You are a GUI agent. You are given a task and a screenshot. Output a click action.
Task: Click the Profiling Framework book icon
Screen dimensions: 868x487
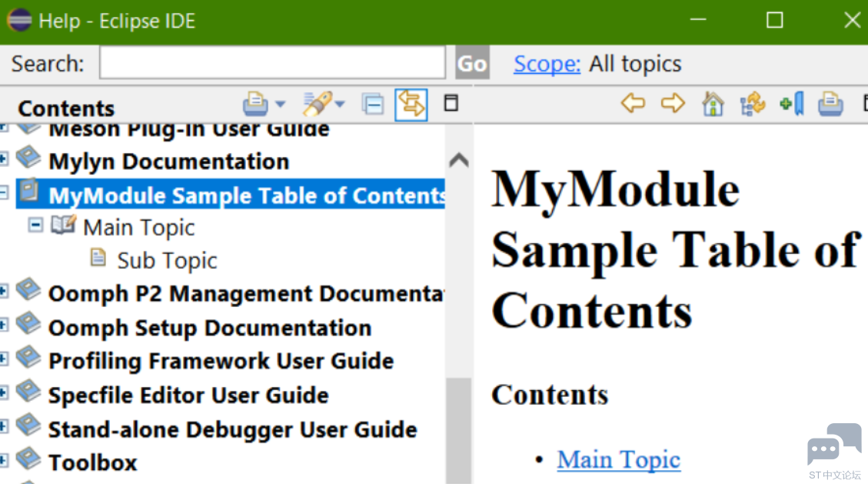[28, 357]
